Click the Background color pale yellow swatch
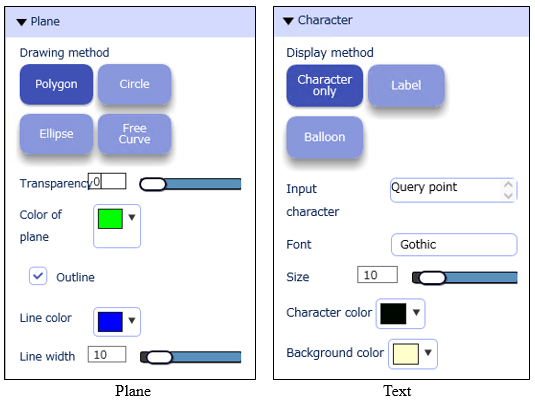 tap(406, 354)
